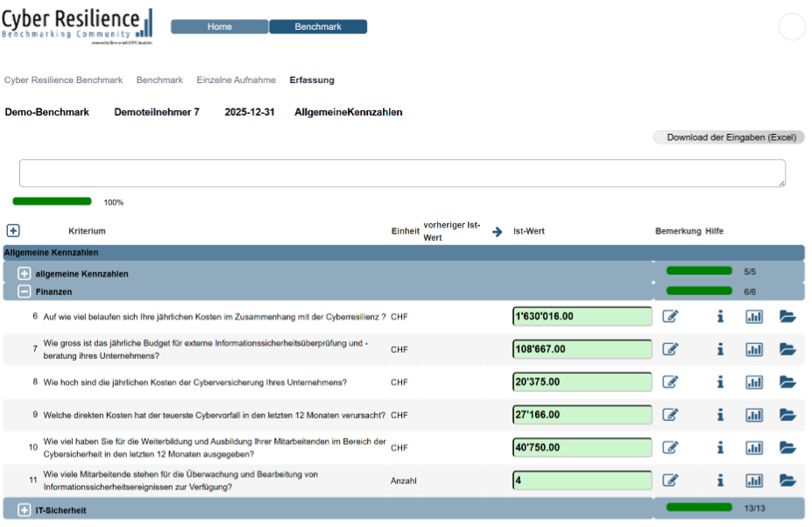
Task: Click the blue arrow next to Ist-Wert
Action: pos(498,231)
